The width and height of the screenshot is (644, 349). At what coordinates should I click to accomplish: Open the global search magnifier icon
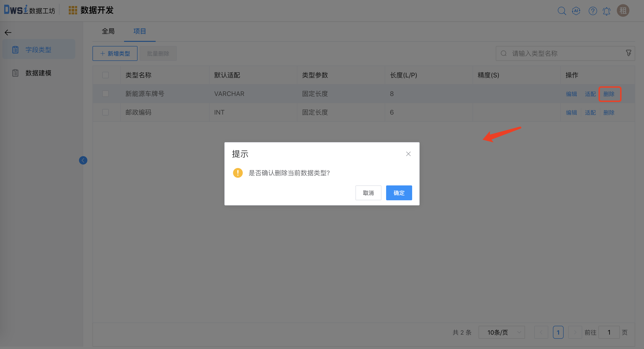coord(562,11)
